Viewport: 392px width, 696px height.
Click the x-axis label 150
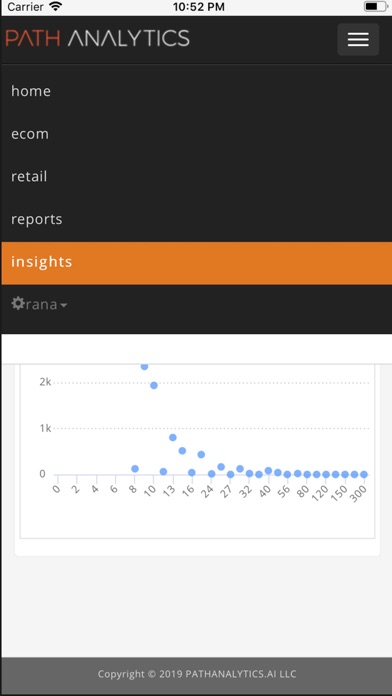pos(339,492)
